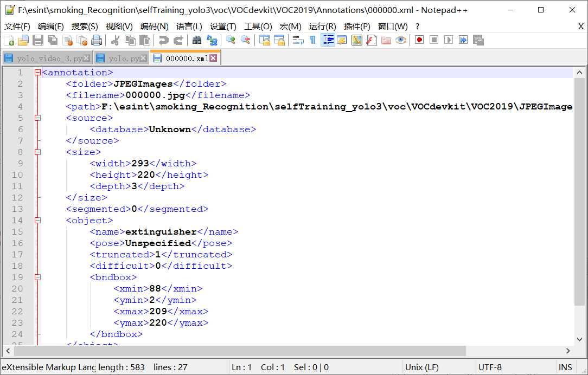This screenshot has height=375, width=588.
Task: Click the Redo arrow icon
Action: tap(178, 40)
